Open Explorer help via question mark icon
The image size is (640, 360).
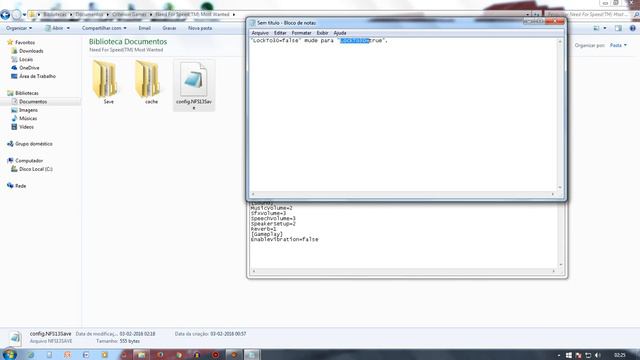[x=632, y=28]
